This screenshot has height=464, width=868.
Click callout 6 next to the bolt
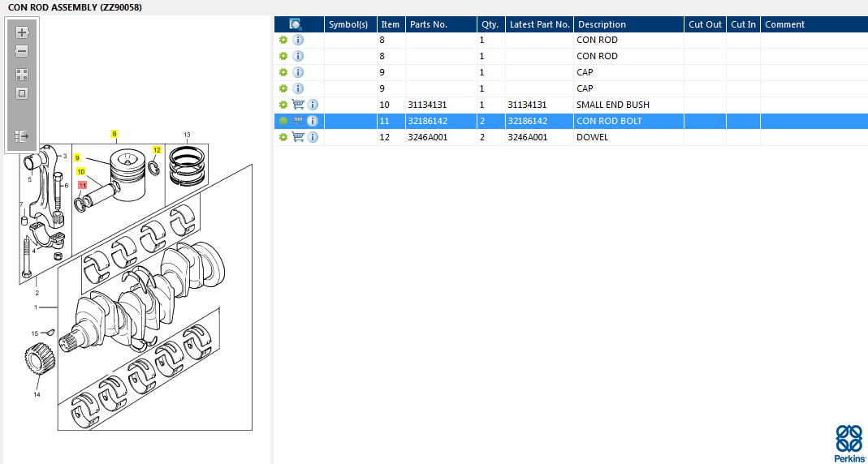tap(67, 186)
